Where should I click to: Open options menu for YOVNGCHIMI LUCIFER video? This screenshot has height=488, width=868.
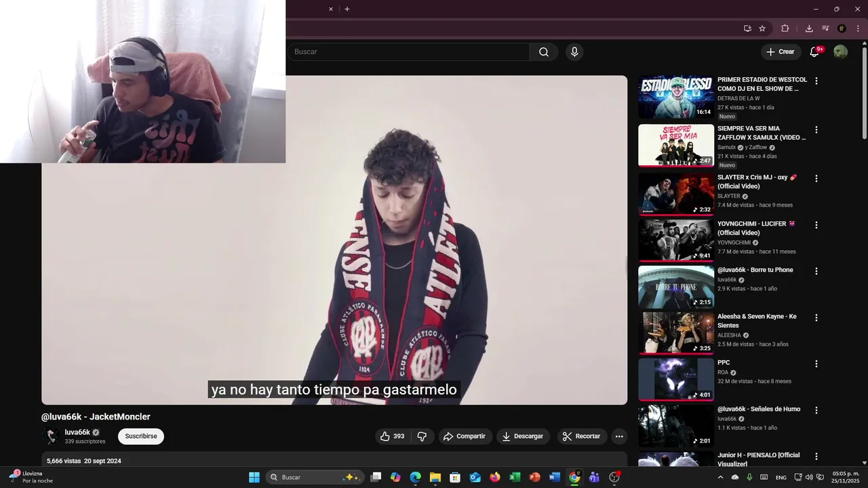816,225
